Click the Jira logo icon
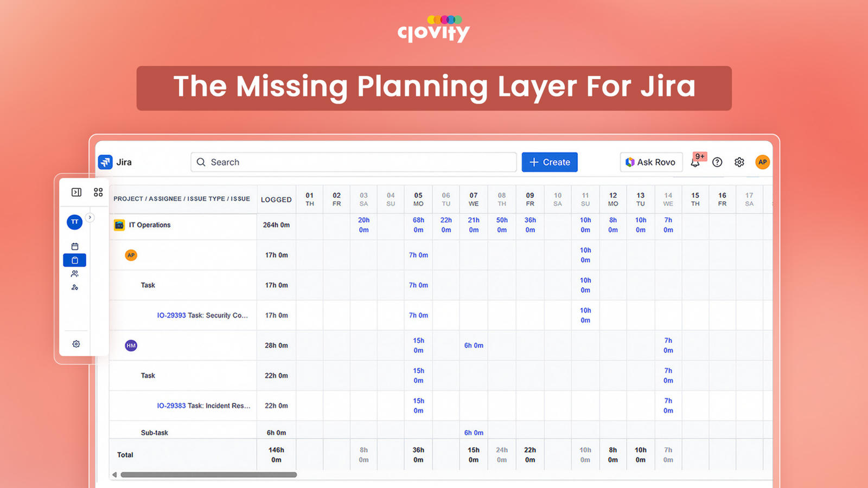Screen dimensions: 868x488 (x=105, y=162)
